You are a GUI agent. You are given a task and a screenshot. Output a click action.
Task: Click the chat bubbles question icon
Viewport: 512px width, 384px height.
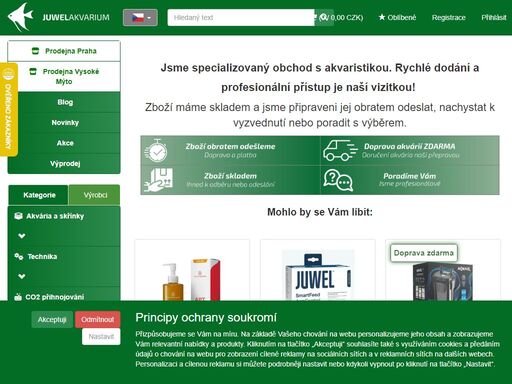coord(338,180)
